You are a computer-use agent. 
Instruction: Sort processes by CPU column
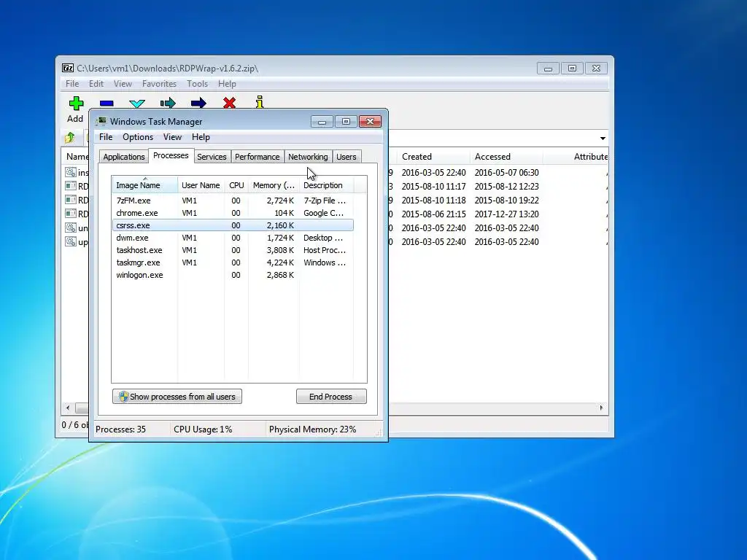[x=236, y=184]
